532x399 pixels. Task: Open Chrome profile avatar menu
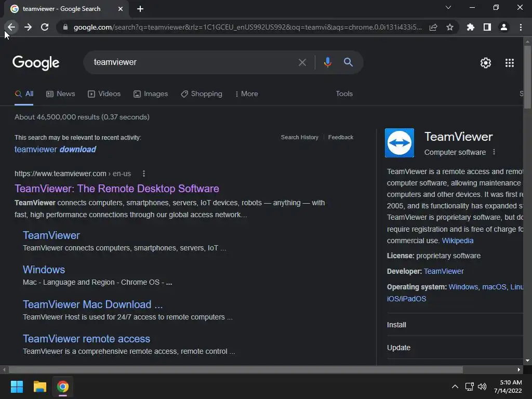tap(504, 27)
